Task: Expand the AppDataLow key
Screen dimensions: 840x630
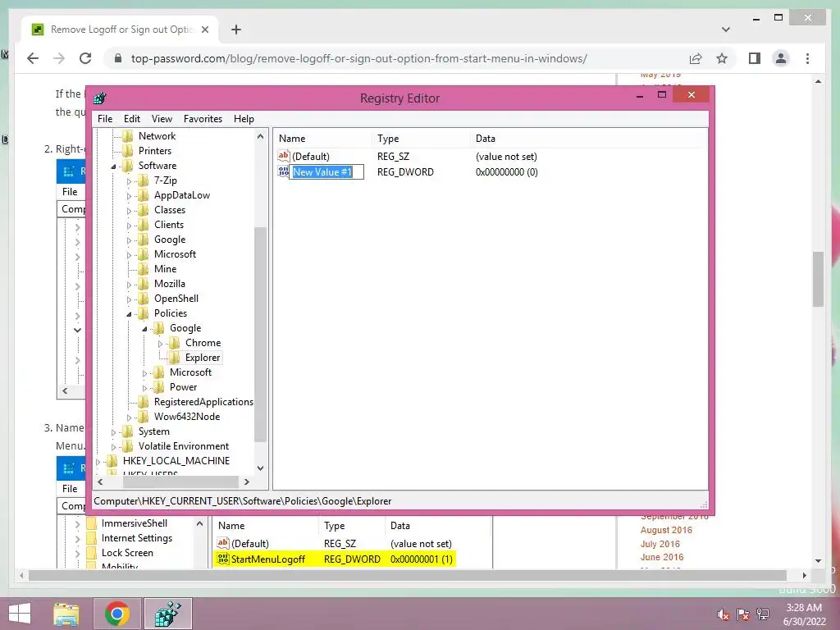Action: 129,196
